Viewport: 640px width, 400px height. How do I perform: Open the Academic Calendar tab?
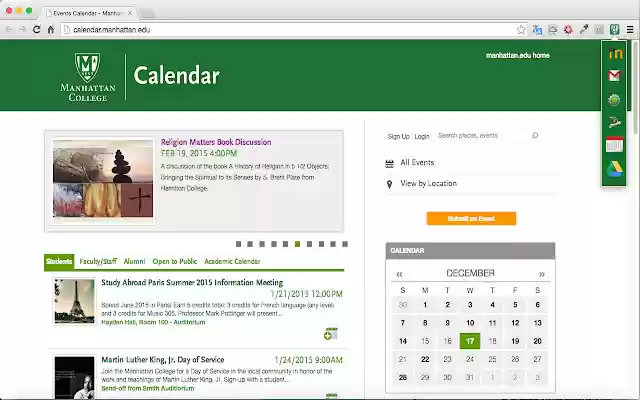[232, 261]
